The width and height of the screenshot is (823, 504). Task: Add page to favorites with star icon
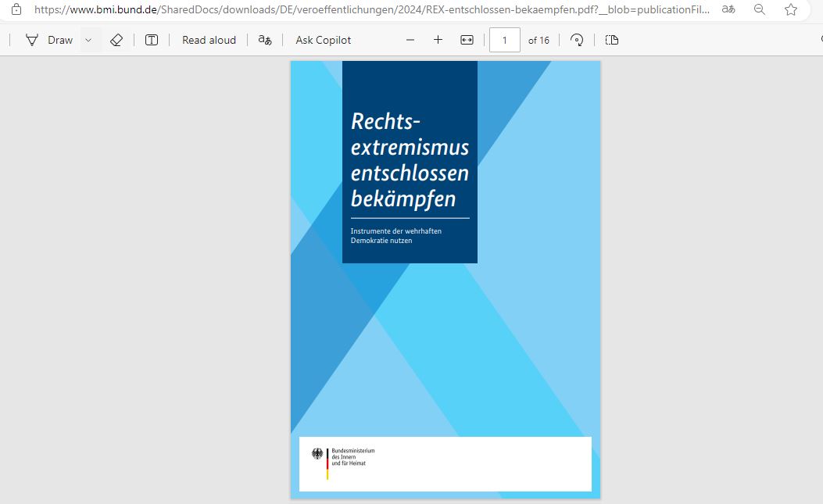(790, 9)
